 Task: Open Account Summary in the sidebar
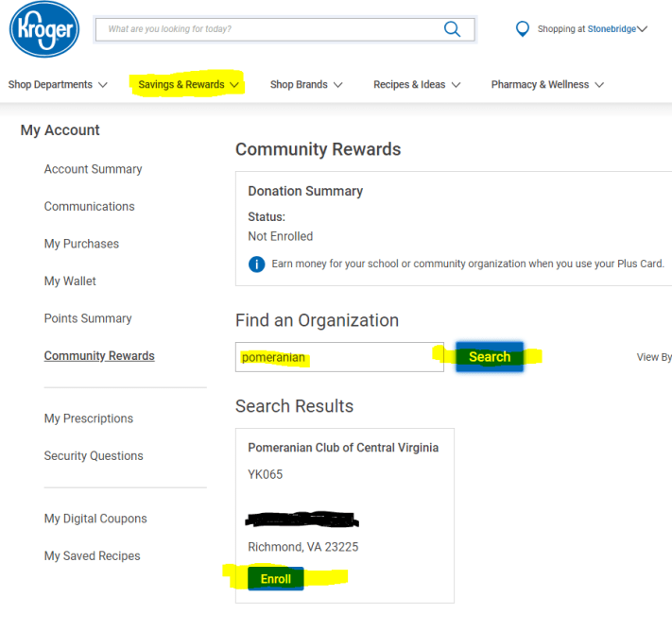click(93, 169)
